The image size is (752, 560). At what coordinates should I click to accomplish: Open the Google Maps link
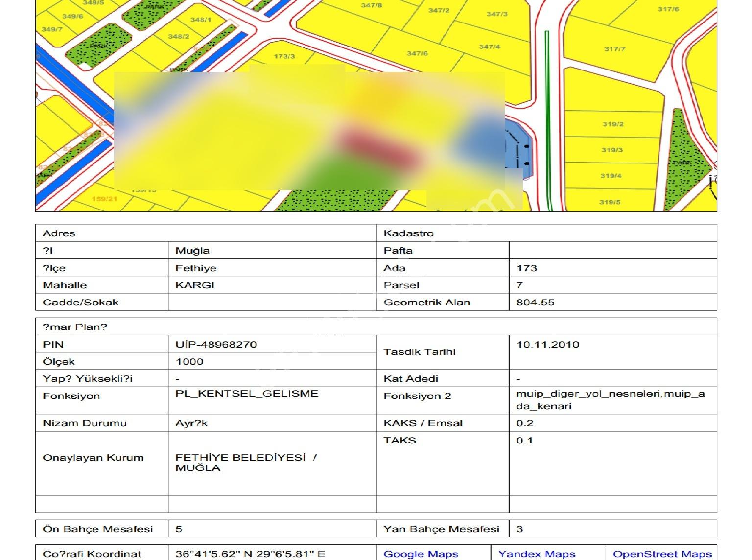pyautogui.click(x=421, y=554)
